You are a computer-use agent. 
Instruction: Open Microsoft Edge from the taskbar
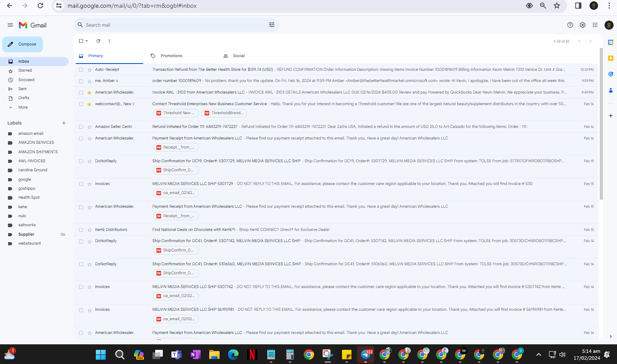(233, 355)
